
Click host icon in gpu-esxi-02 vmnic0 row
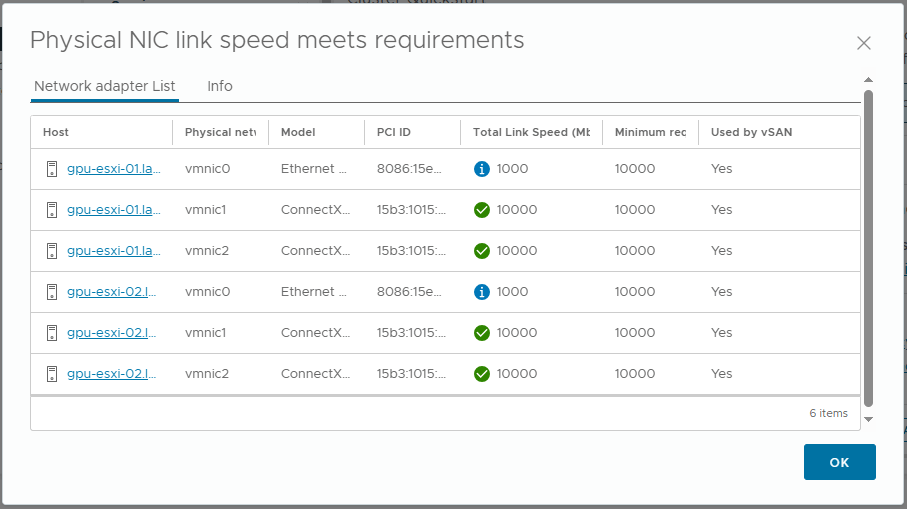tap(53, 292)
